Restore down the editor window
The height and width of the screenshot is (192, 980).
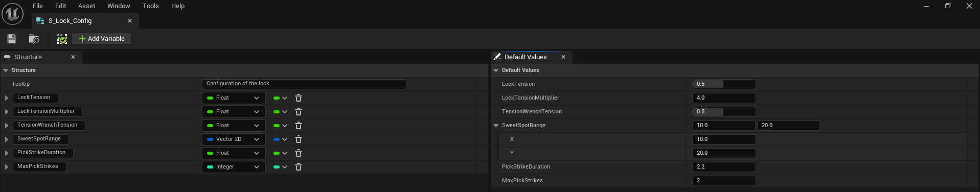948,6
